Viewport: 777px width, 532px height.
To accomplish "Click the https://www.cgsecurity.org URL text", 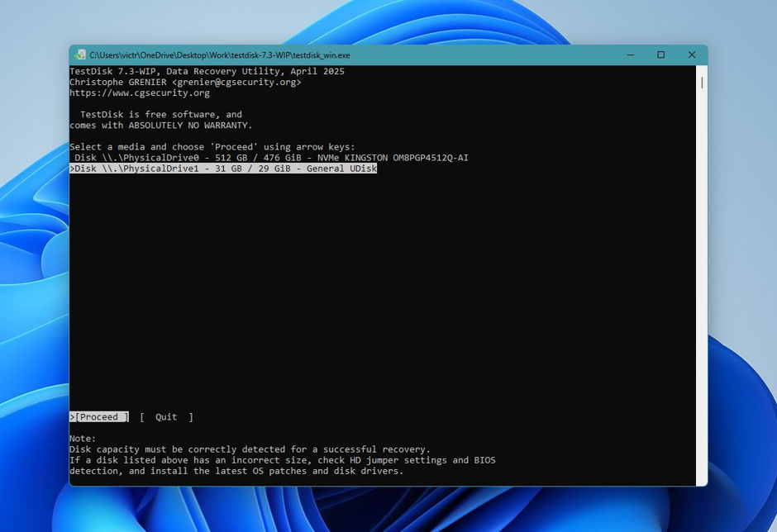I will pos(139,93).
